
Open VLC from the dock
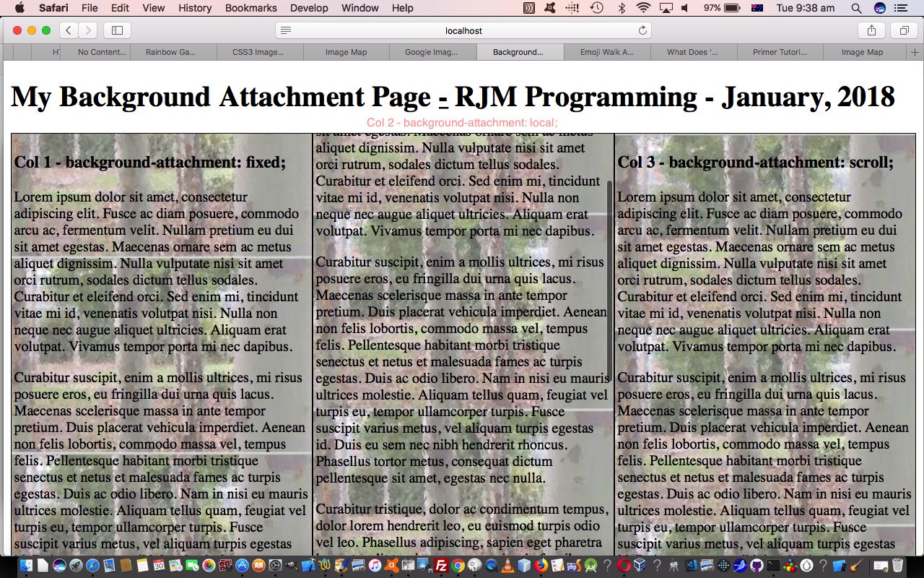507,566
